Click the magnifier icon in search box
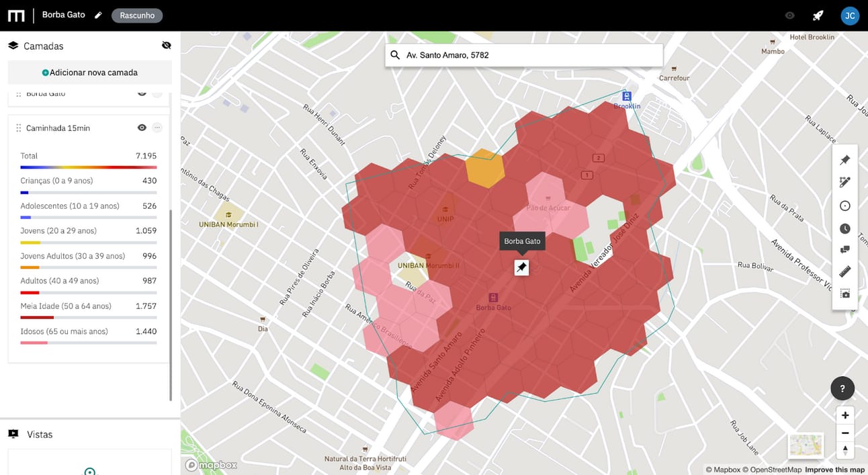This screenshot has width=868, height=475. (395, 55)
